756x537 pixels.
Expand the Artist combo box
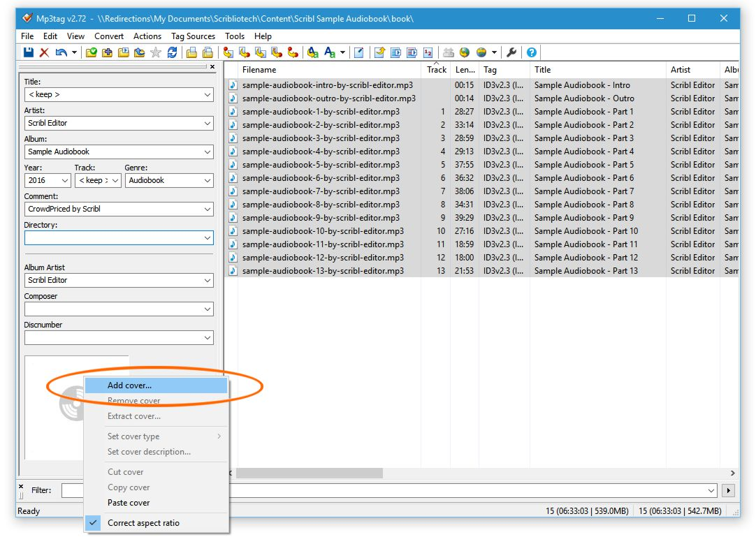[208, 123]
